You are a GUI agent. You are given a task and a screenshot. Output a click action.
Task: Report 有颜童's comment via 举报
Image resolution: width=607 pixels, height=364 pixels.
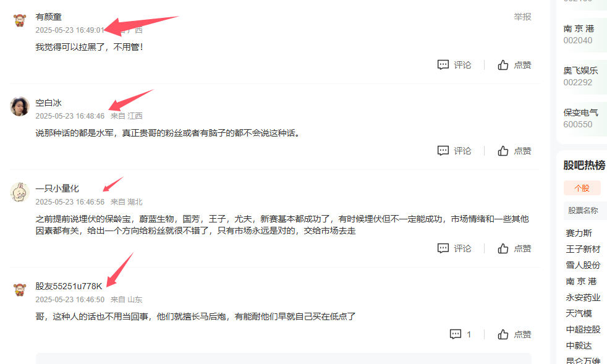[522, 17]
